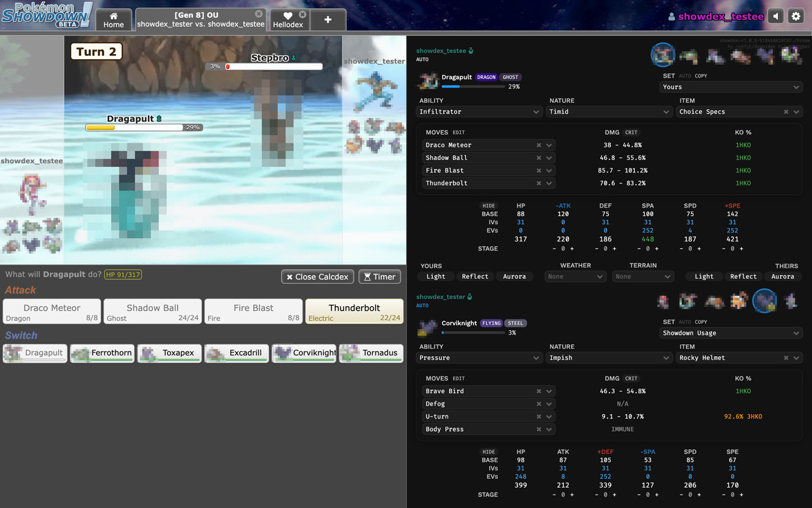Open the Weather dropdown set to None
The image size is (812, 508).
575,276
